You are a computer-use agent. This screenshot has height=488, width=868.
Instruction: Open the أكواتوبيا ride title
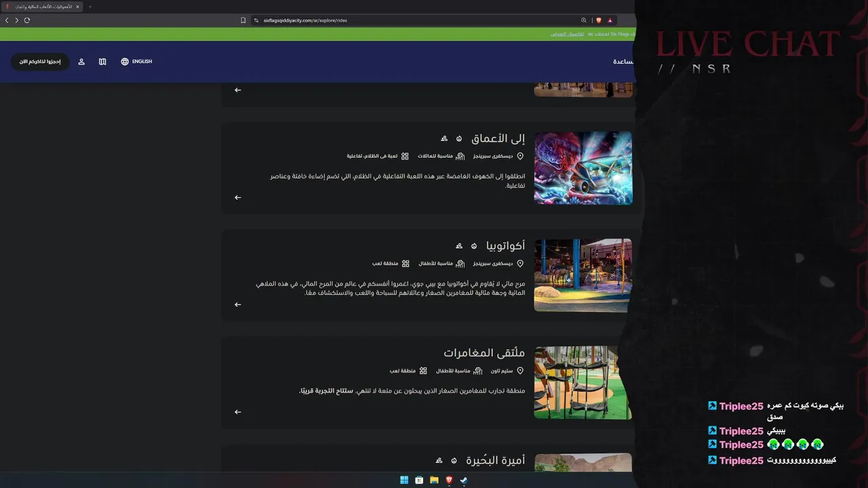pos(506,245)
